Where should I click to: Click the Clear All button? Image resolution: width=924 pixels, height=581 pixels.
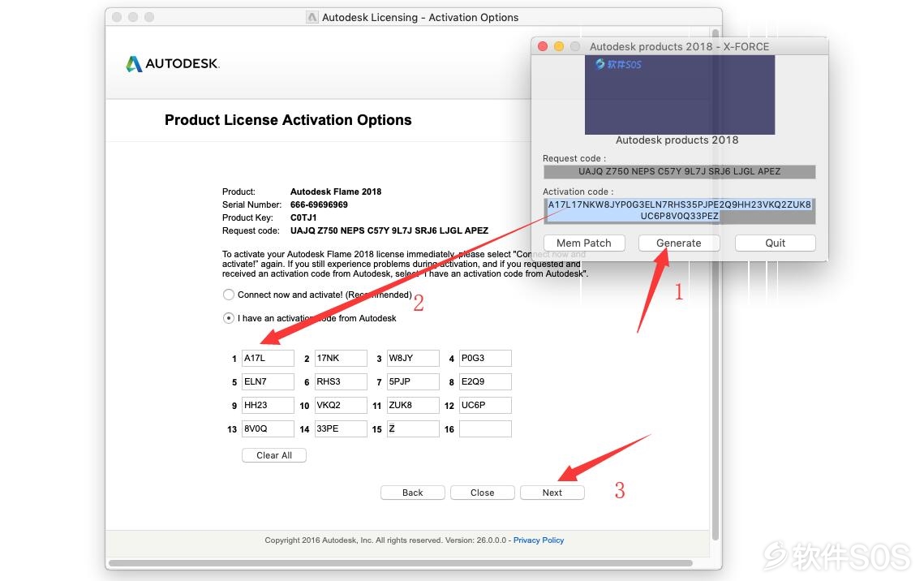pyautogui.click(x=274, y=455)
